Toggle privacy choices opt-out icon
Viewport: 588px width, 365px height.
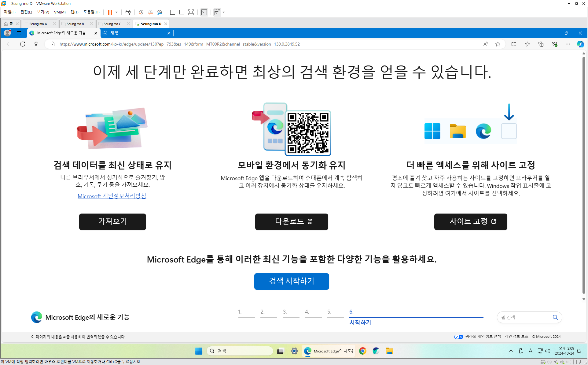[458, 337]
